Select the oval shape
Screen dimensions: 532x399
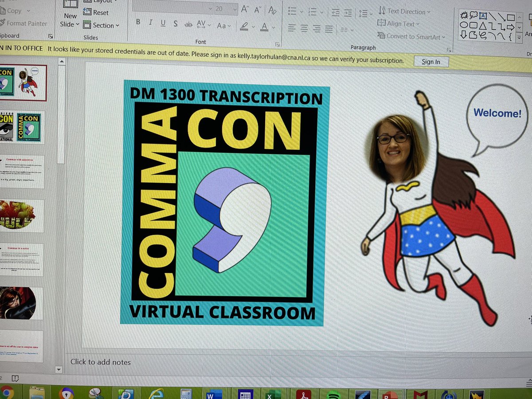pyautogui.click(x=464, y=25)
